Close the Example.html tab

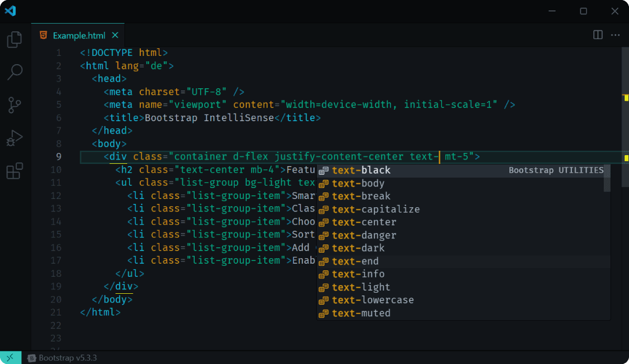(115, 35)
